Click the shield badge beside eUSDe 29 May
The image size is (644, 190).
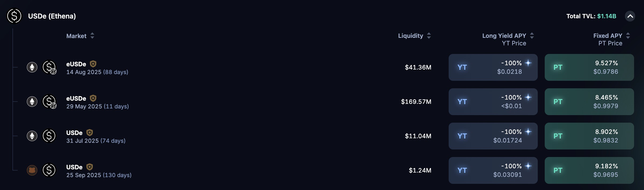(x=93, y=98)
